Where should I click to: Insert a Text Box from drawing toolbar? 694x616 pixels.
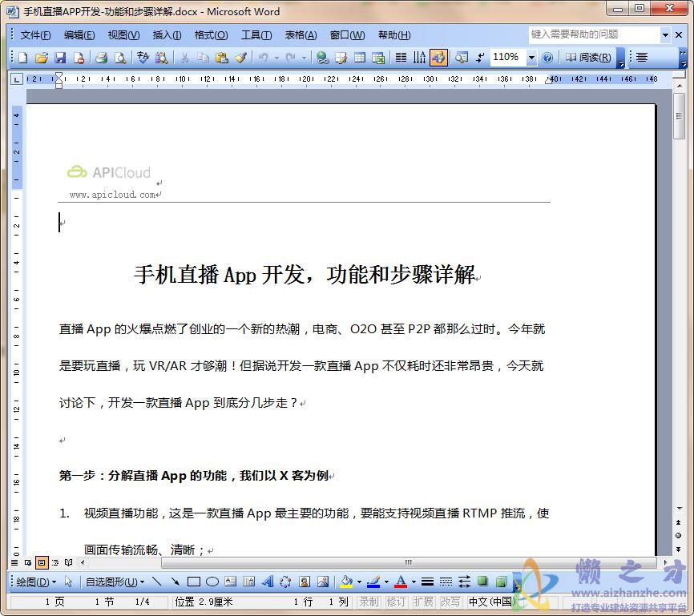coord(231,582)
